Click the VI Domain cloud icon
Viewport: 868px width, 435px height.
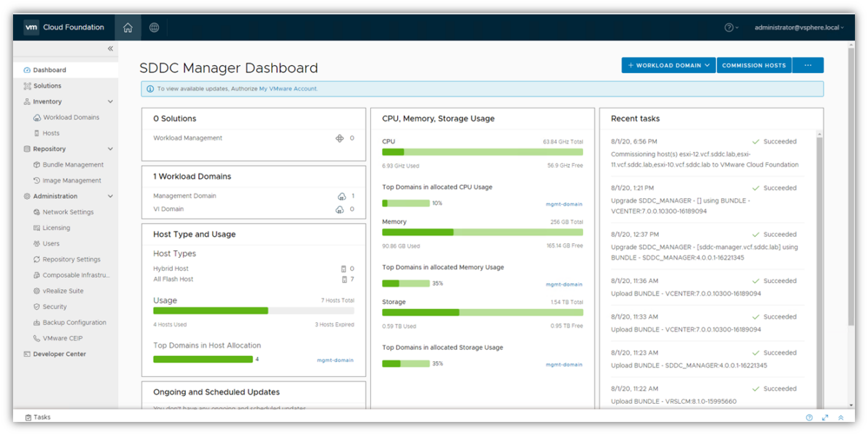coord(339,209)
